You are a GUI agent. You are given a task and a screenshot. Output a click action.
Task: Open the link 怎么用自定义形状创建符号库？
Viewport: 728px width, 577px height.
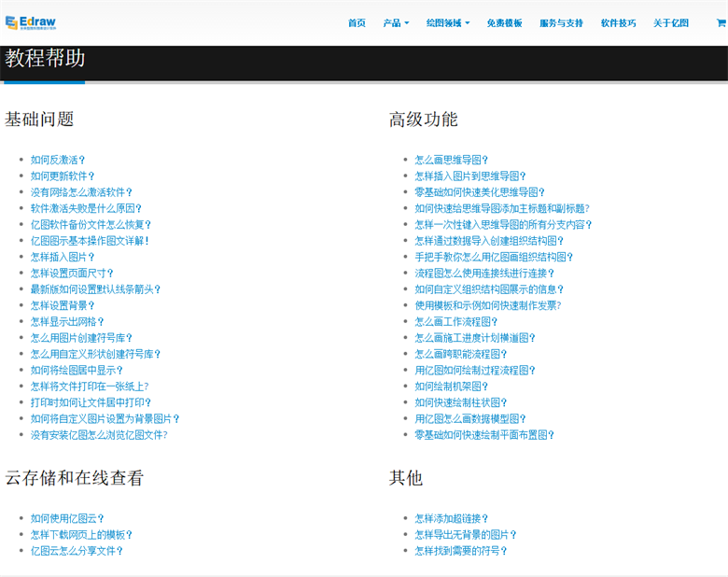pyautogui.click(x=95, y=354)
